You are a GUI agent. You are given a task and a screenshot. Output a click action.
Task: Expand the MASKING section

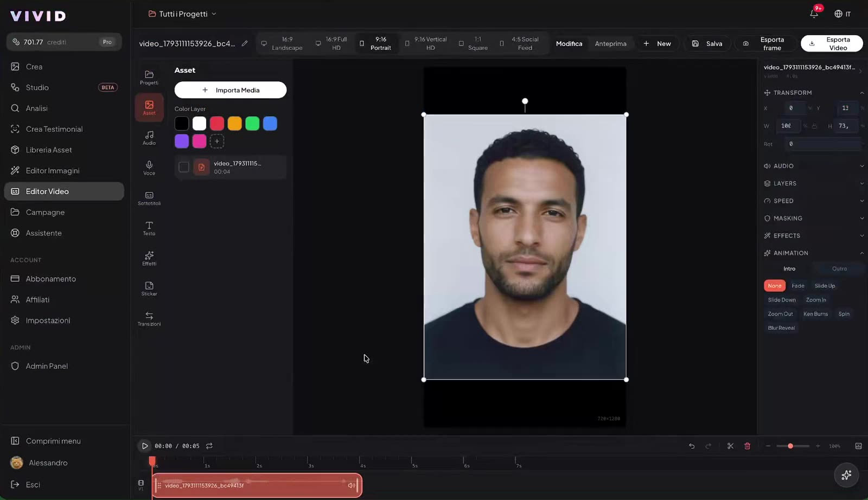coord(813,218)
